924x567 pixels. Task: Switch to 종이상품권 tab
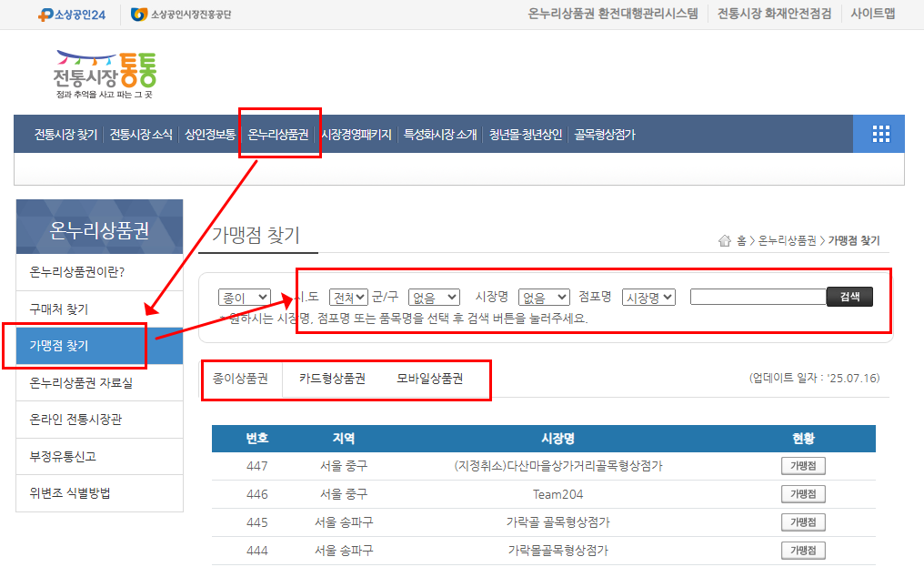[x=240, y=379]
